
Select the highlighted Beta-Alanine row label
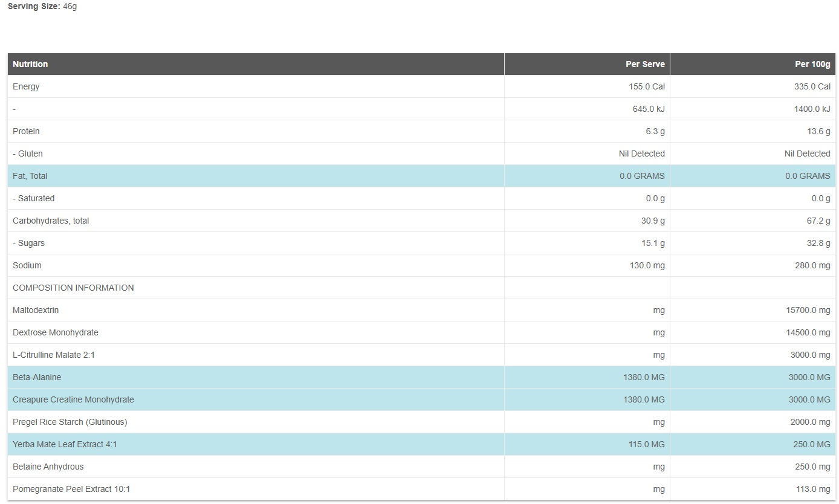tap(37, 377)
